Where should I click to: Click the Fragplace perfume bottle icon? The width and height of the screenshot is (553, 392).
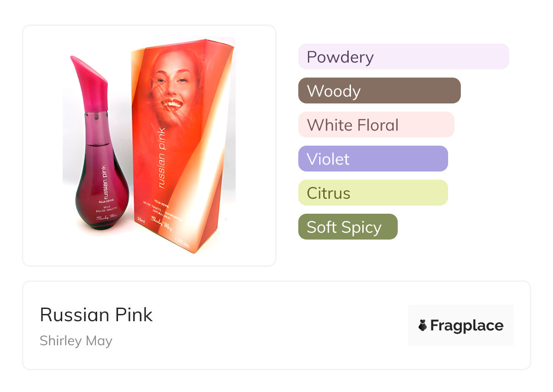(423, 325)
